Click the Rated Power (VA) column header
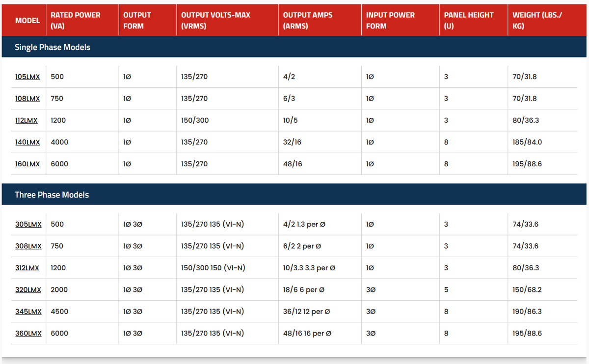Viewport: 589px width, 364px height. pos(75,20)
